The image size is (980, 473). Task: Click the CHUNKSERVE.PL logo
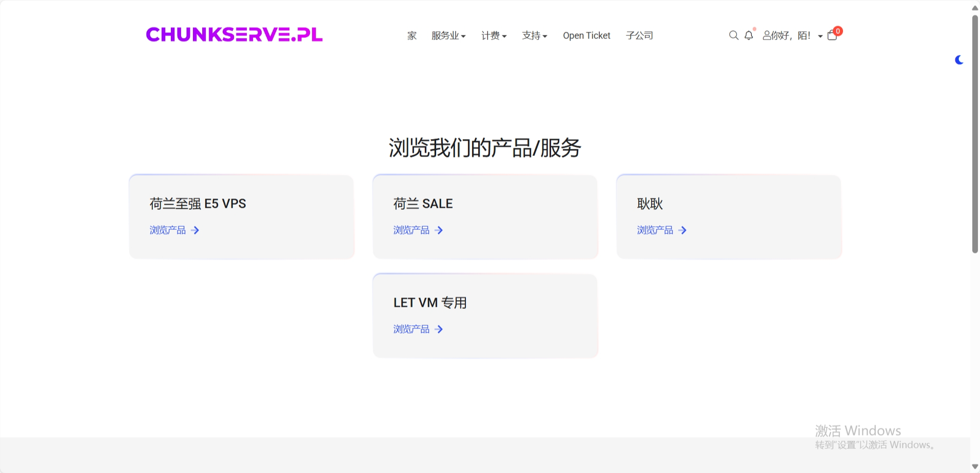(234, 34)
